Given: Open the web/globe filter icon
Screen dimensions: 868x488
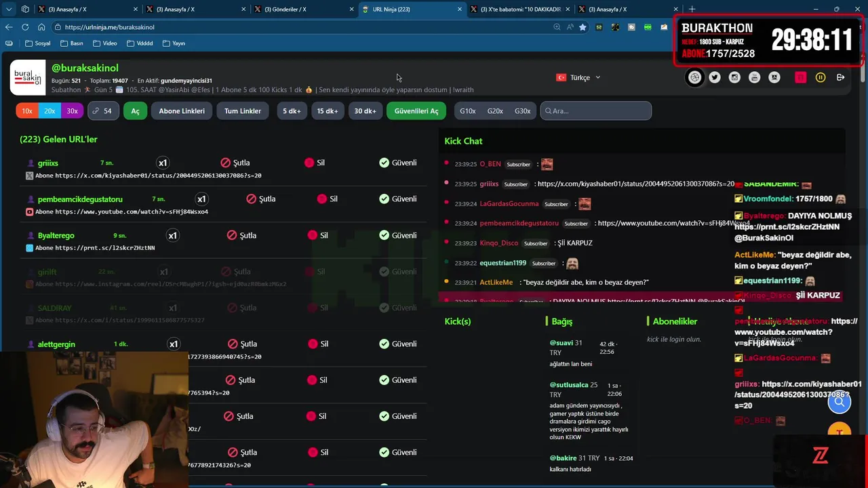Looking at the screenshot, I should [694, 77].
